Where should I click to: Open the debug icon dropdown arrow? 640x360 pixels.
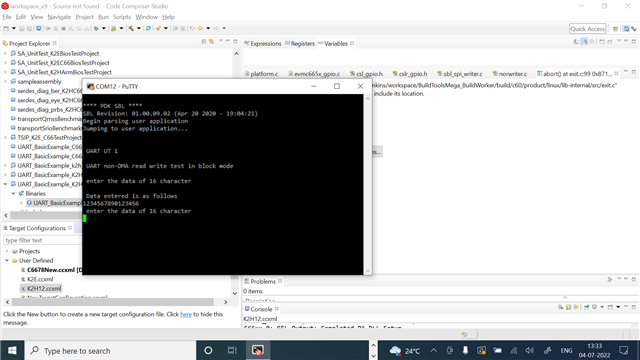[x=104, y=29]
